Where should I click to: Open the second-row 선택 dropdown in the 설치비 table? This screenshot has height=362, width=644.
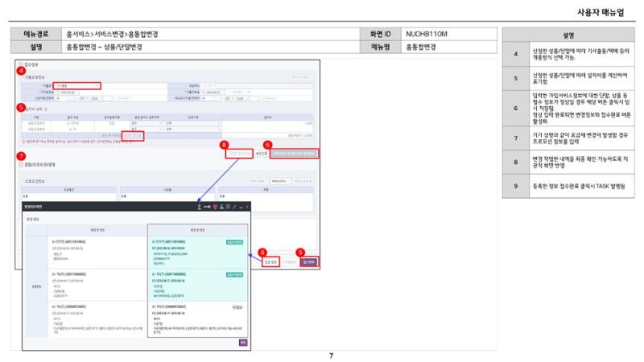pos(193,129)
